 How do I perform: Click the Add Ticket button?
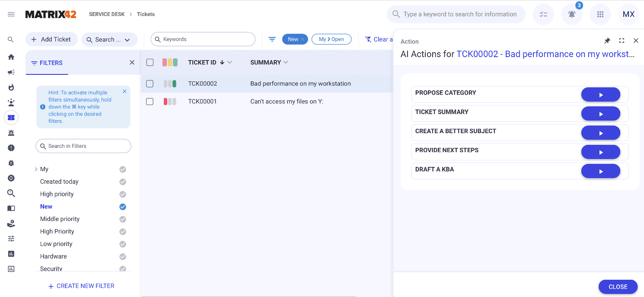click(x=51, y=39)
